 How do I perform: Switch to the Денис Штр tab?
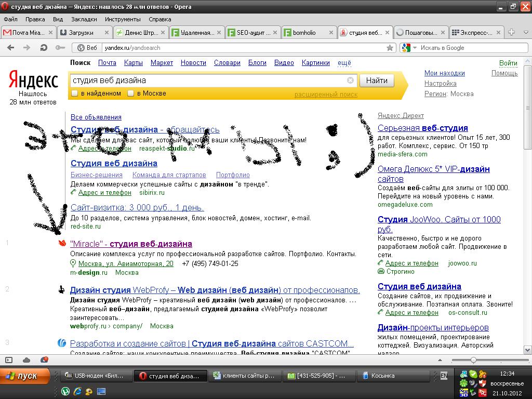pos(141,33)
